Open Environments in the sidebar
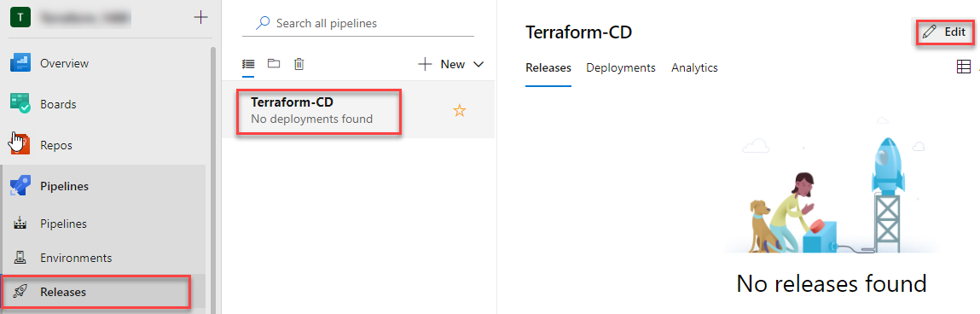980x314 pixels. (76, 258)
